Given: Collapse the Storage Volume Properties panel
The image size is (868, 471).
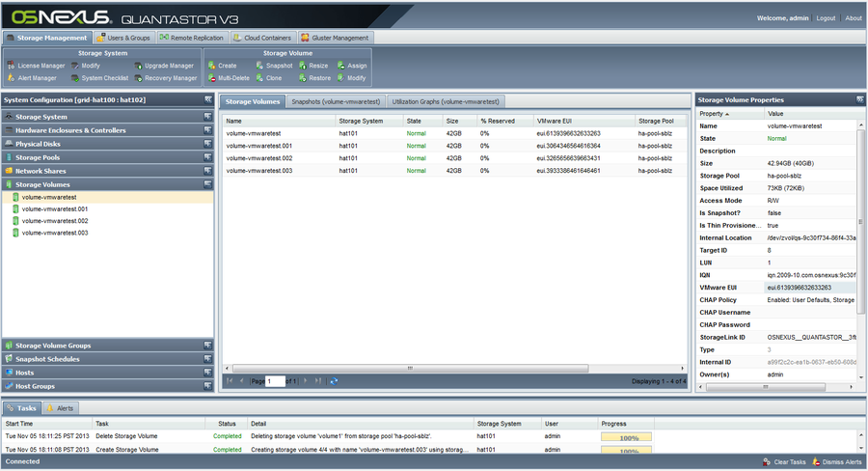Looking at the screenshot, I should coord(859,99).
